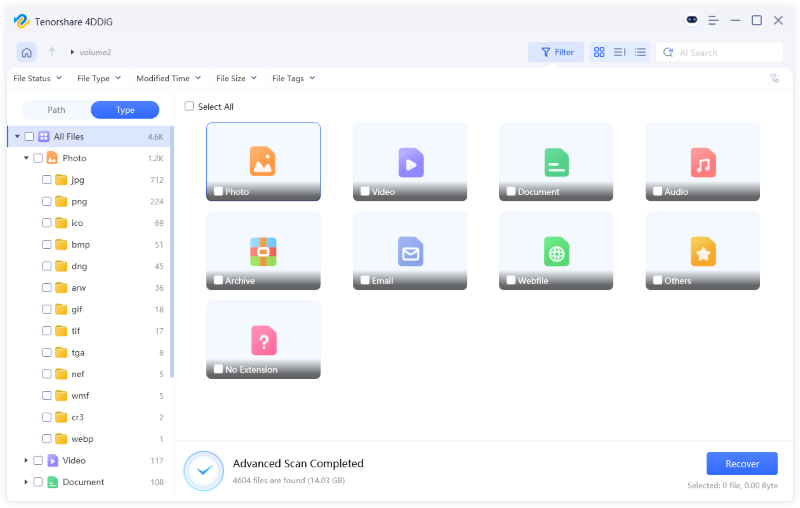Switch to the Type tab
Image resolution: width=800 pixels, height=508 pixels.
pyautogui.click(x=125, y=110)
